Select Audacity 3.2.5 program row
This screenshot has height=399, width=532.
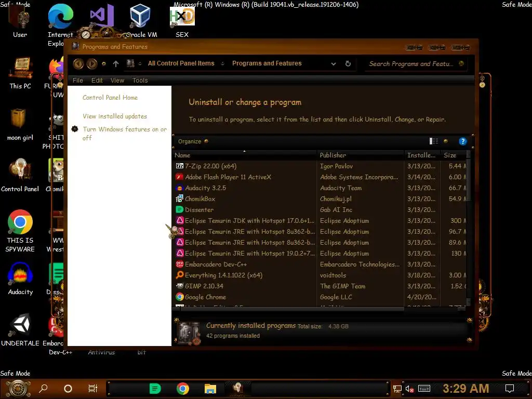(x=320, y=188)
